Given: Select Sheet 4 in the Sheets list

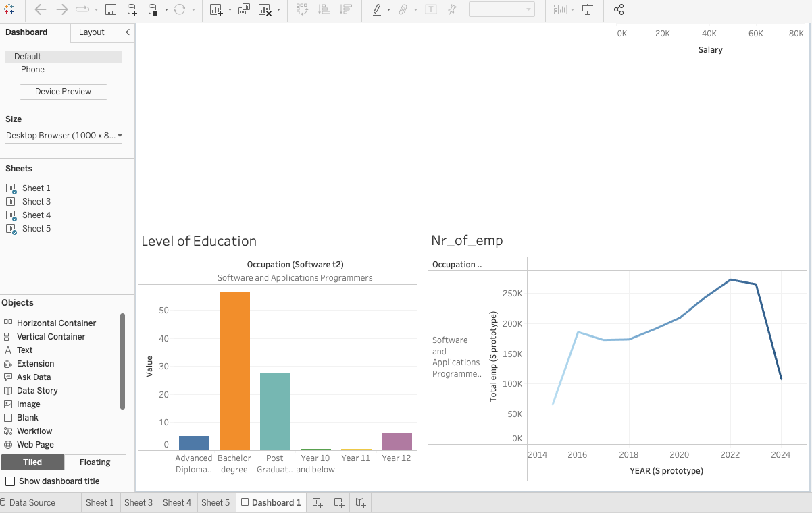Looking at the screenshot, I should [x=36, y=215].
